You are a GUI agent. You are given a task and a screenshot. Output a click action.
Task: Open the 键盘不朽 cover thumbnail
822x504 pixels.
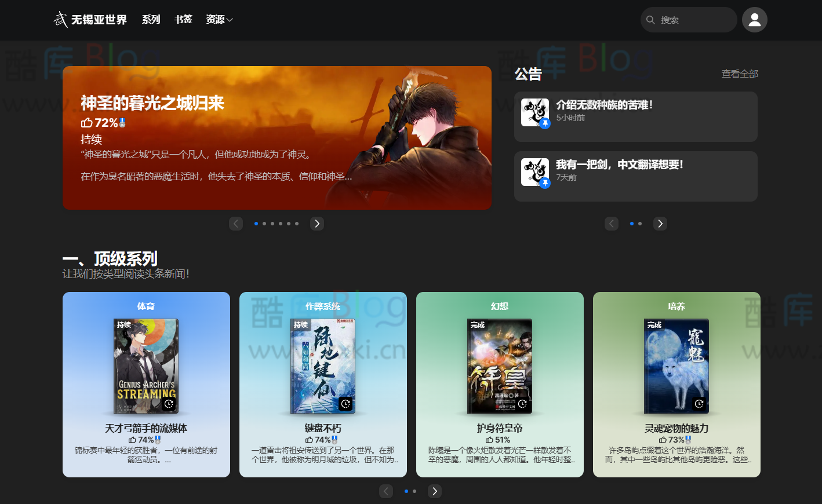tap(323, 365)
